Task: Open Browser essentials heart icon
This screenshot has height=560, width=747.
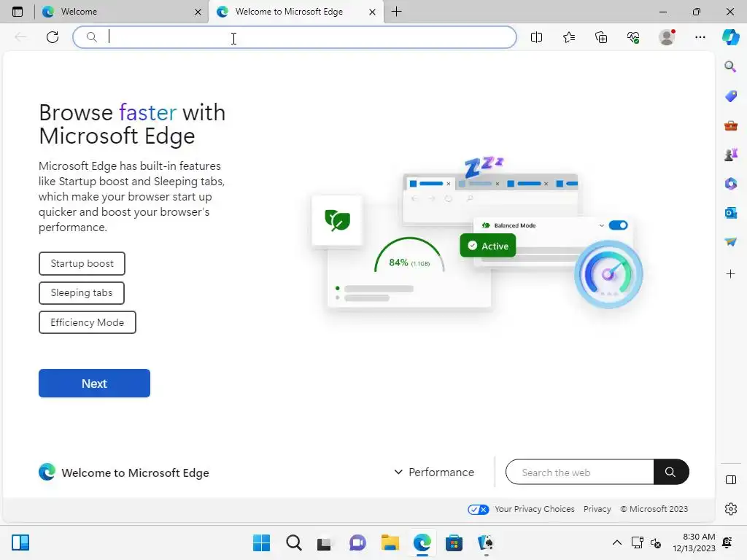Action: pyautogui.click(x=633, y=37)
